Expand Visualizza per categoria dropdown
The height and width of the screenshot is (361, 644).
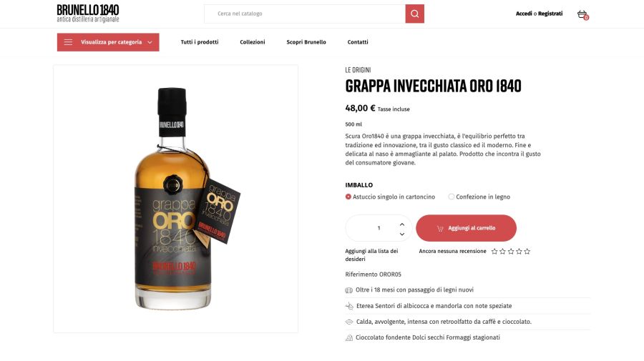point(108,42)
